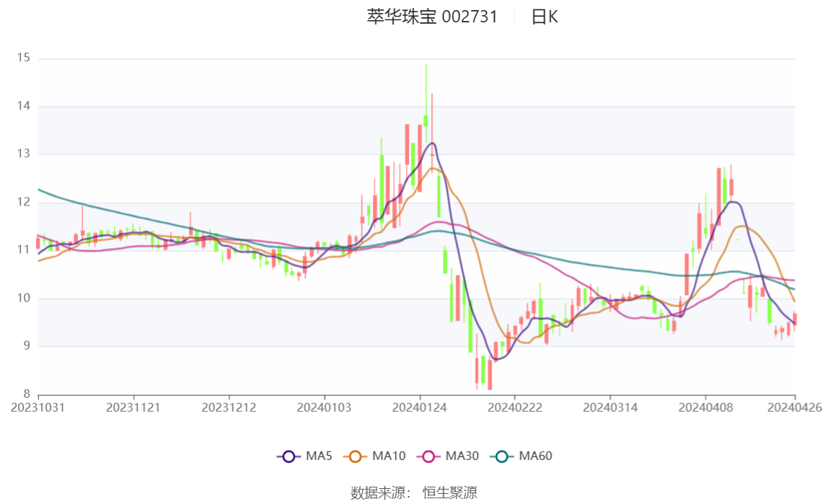The height and width of the screenshot is (504, 828).
Task: Click the x-axis date 20231121
Action: coord(133,407)
